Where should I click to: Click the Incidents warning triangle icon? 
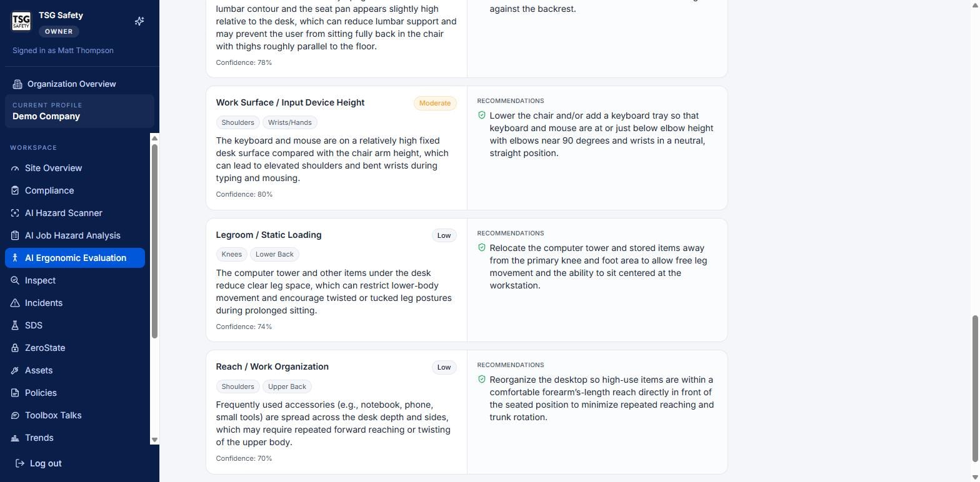tap(15, 303)
